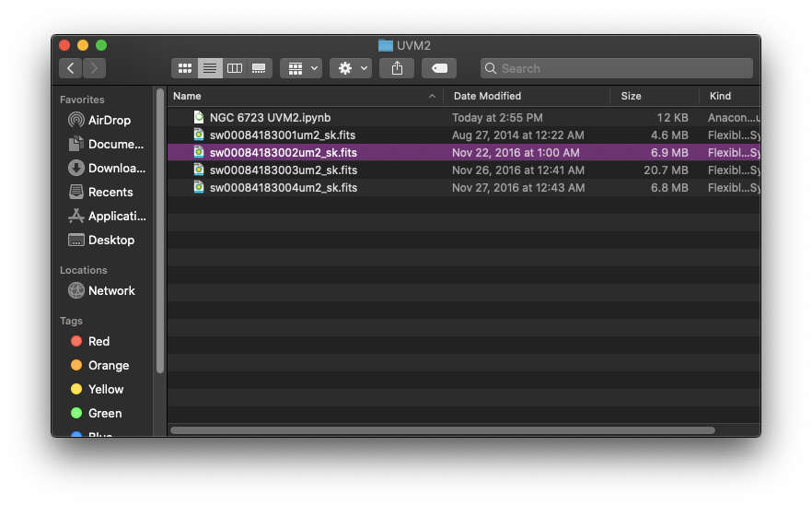Click the Tags section header
The width and height of the screenshot is (812, 505).
click(x=71, y=321)
